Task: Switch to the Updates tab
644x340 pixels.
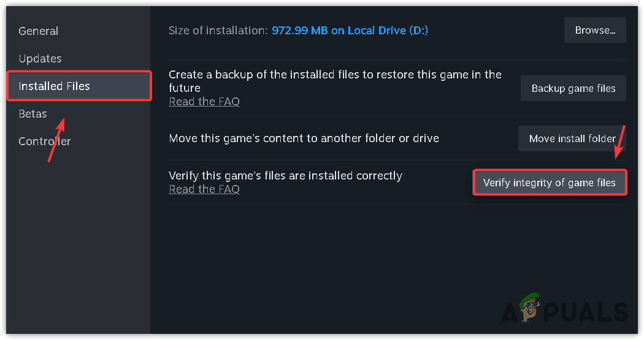Action: point(40,59)
